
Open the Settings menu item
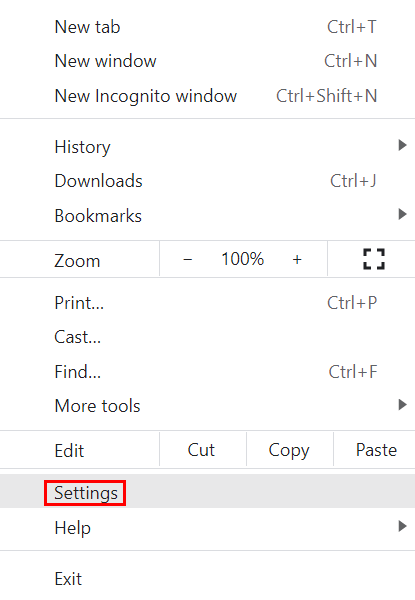(207, 491)
